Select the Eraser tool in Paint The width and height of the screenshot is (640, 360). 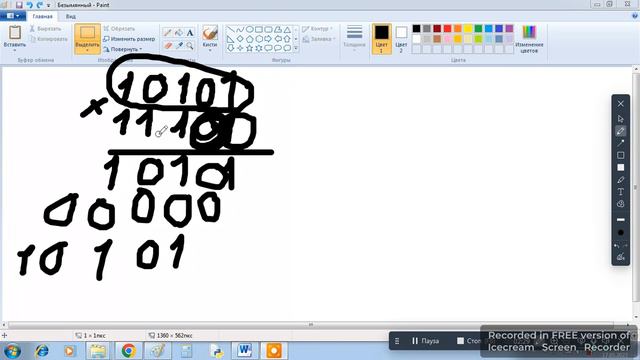click(167, 46)
